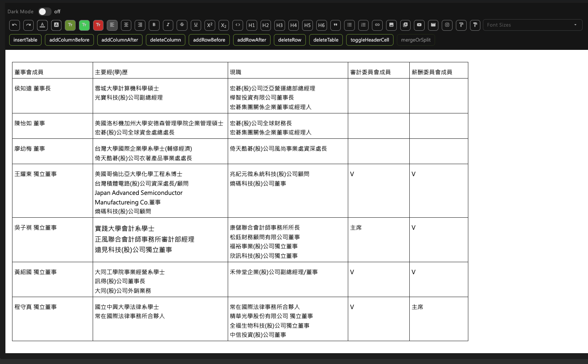Select the header cell 現職
This screenshot has height=364, width=588.
(x=288, y=70)
